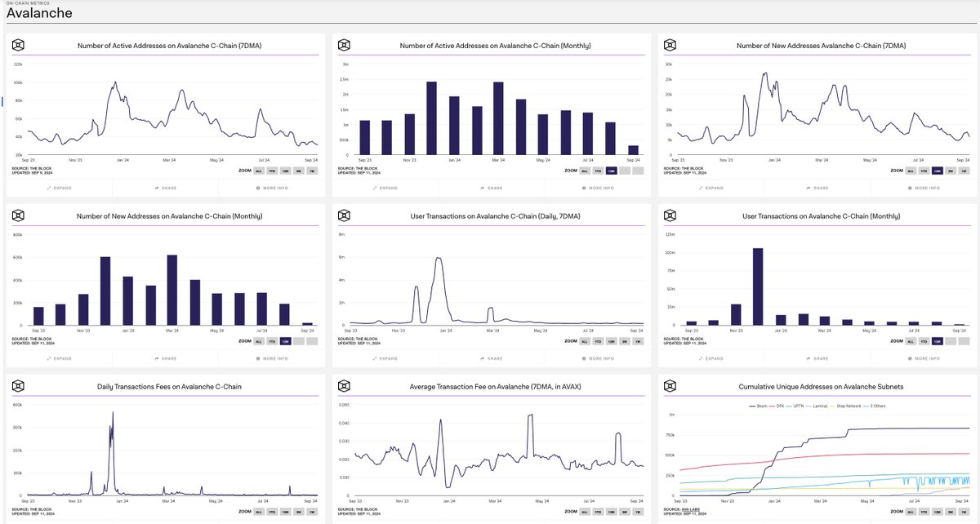
Task: Open More Info for Active Addresses 7DMA chart
Action: (x=272, y=188)
